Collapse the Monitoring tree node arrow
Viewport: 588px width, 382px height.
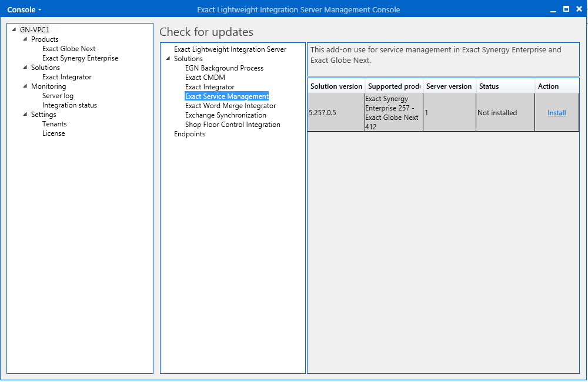click(x=25, y=86)
